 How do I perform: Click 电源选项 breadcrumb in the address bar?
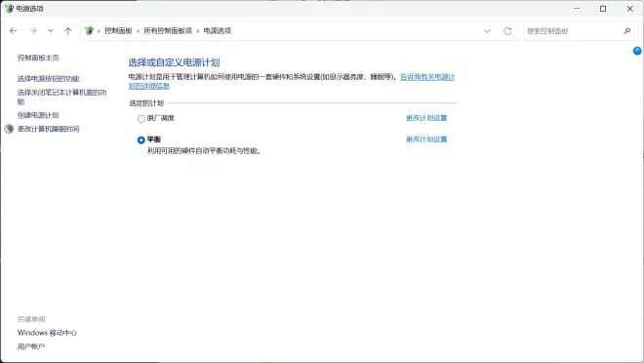[218, 31]
